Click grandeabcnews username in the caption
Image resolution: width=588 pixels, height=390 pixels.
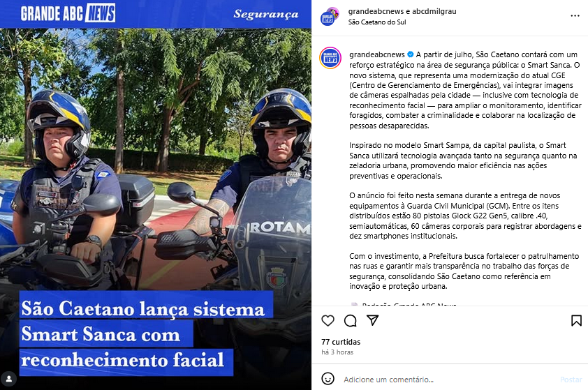[377, 54]
